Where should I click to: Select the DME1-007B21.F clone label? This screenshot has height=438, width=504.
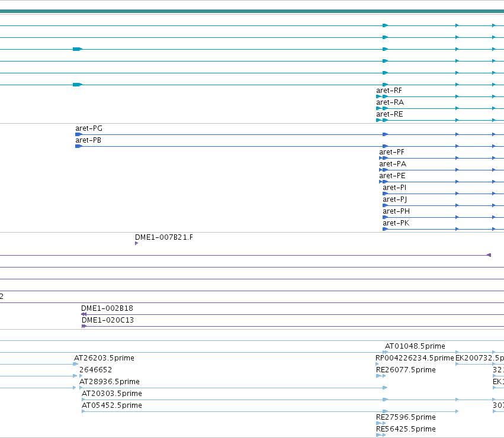click(x=164, y=237)
